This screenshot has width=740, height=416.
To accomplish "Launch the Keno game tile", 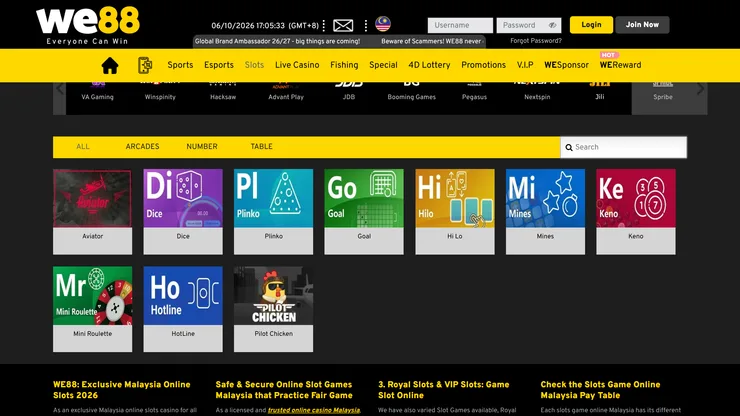I will [636, 212].
